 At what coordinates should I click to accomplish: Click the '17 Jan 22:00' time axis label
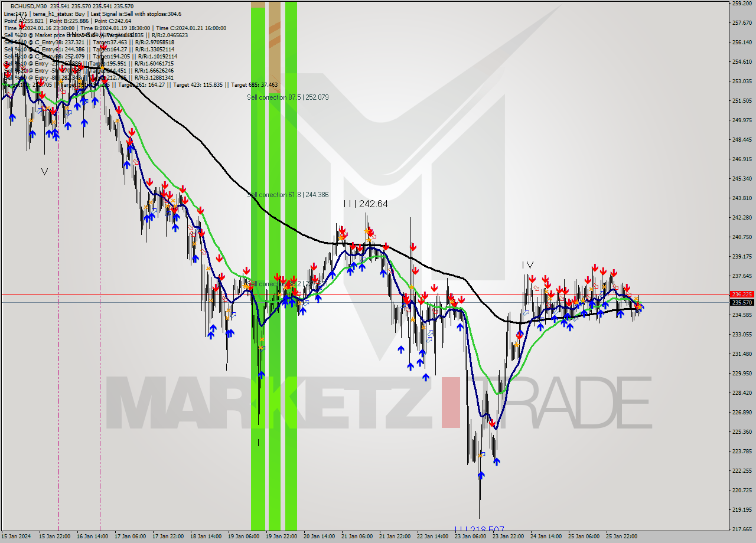pyautogui.click(x=167, y=537)
